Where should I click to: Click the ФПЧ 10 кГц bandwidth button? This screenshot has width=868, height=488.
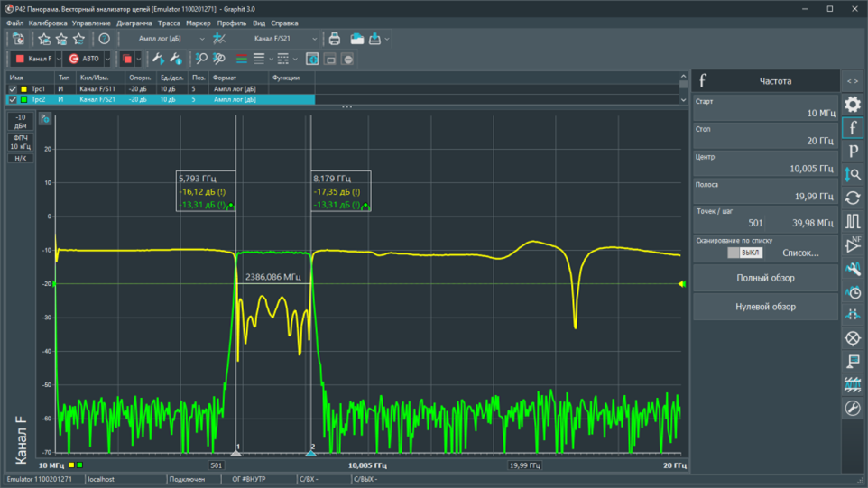(21, 143)
